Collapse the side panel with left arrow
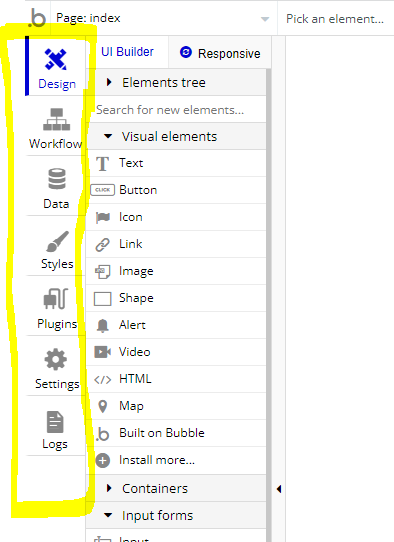Image resolution: width=394 pixels, height=542 pixels. (279, 489)
